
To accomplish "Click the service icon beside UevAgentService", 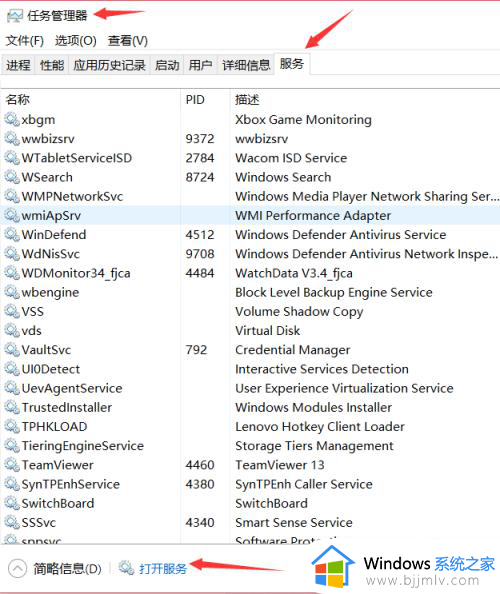I will point(12,388).
